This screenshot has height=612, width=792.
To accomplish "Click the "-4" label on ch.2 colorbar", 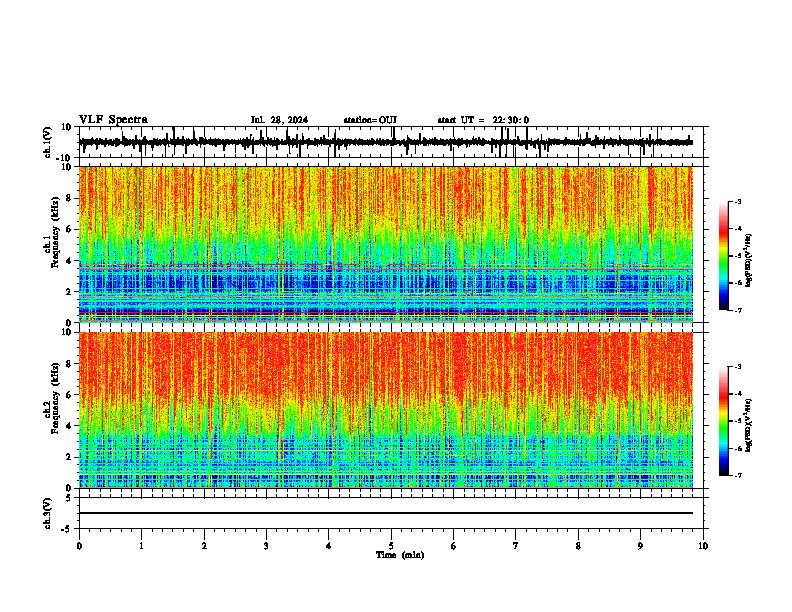I will (738, 394).
